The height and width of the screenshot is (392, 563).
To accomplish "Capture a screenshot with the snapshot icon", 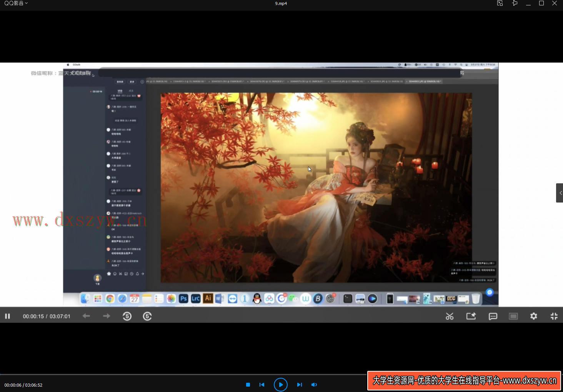I will tap(471, 316).
